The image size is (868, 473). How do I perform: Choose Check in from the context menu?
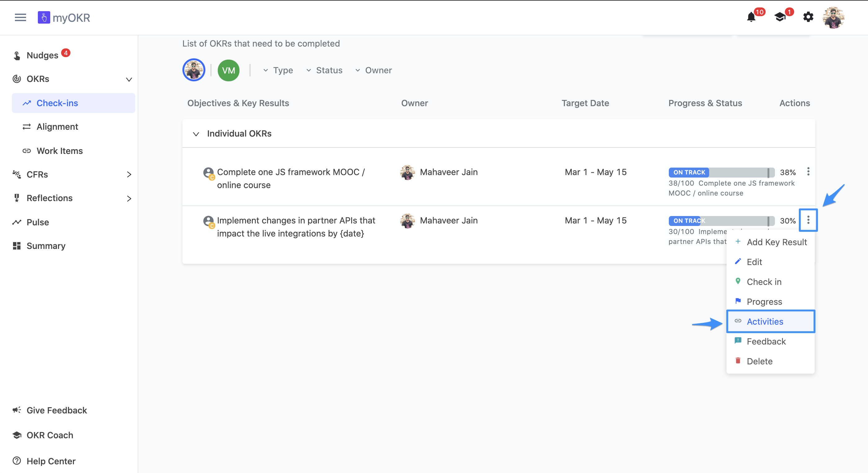pos(764,282)
